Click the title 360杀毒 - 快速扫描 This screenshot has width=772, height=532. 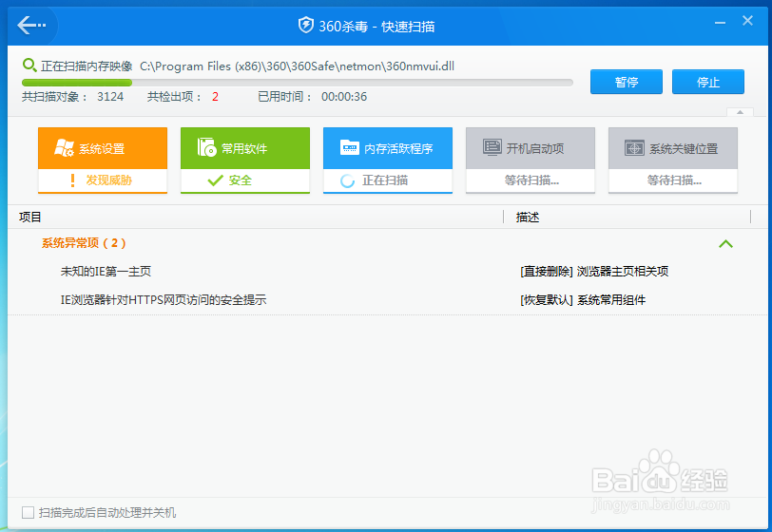pyautogui.click(x=376, y=26)
